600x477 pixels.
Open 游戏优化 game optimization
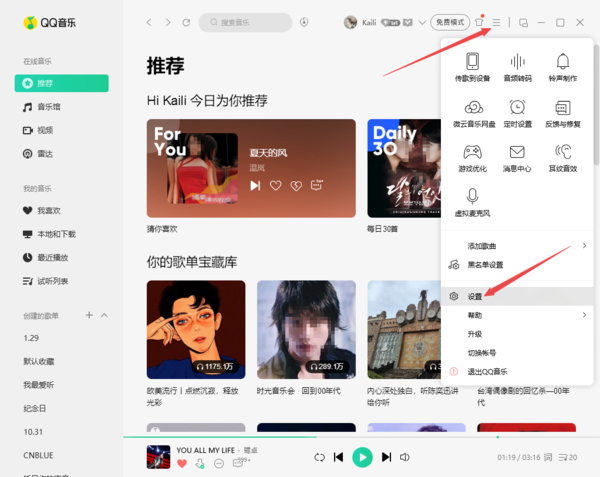[x=472, y=158]
